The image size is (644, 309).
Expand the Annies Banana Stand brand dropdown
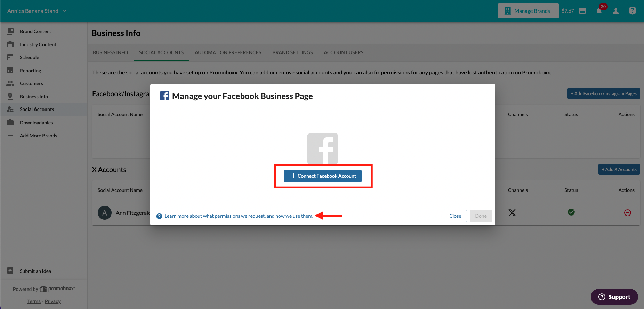click(x=37, y=11)
